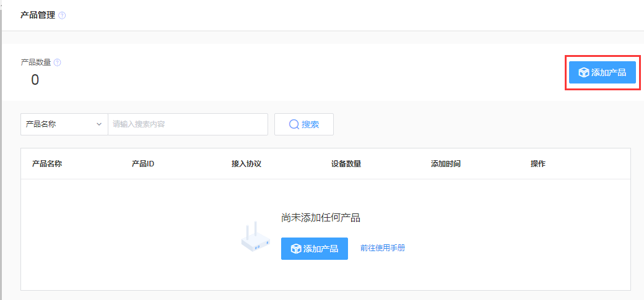Image resolution: width=644 pixels, height=300 pixels.
Task: Click the help icon beside 产品管理 title
Action: (x=62, y=15)
